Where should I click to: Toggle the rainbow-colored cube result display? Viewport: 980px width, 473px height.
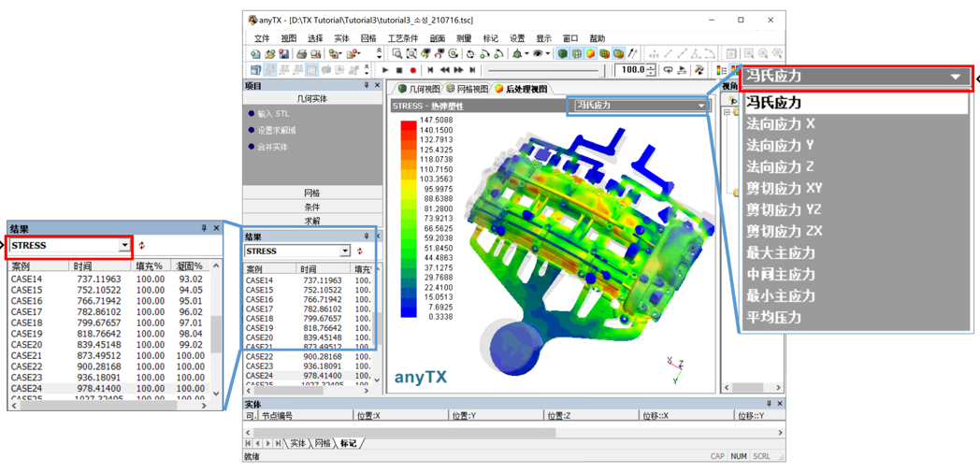pos(591,53)
